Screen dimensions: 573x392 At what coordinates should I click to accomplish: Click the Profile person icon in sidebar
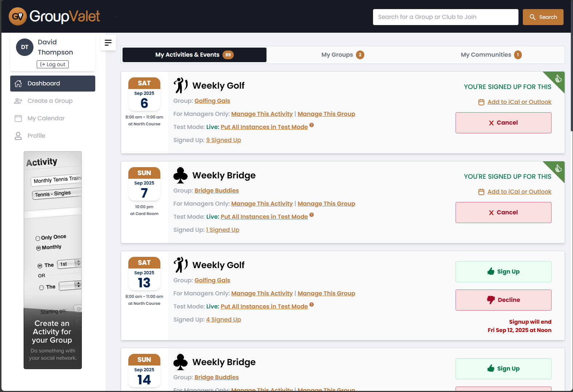point(18,136)
